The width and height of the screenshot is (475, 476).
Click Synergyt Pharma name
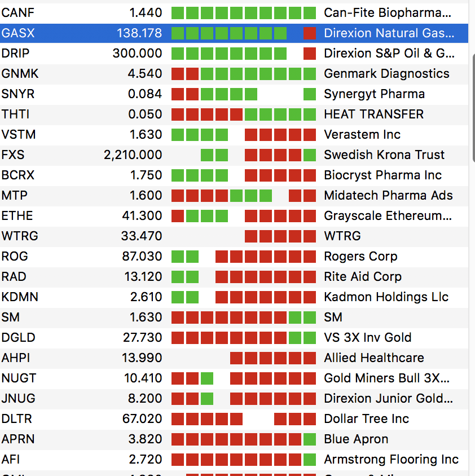pyautogui.click(x=374, y=94)
